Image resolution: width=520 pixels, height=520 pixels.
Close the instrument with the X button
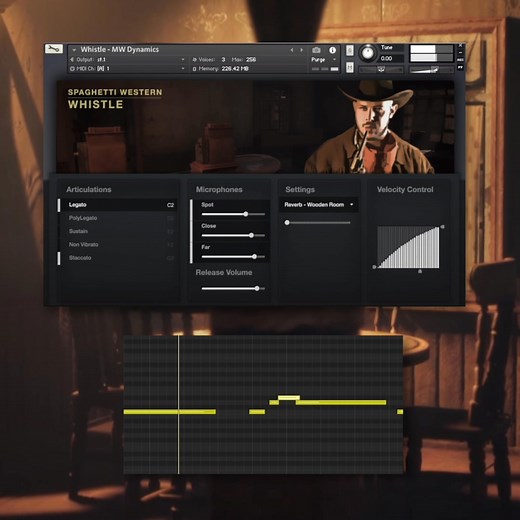point(460,45)
